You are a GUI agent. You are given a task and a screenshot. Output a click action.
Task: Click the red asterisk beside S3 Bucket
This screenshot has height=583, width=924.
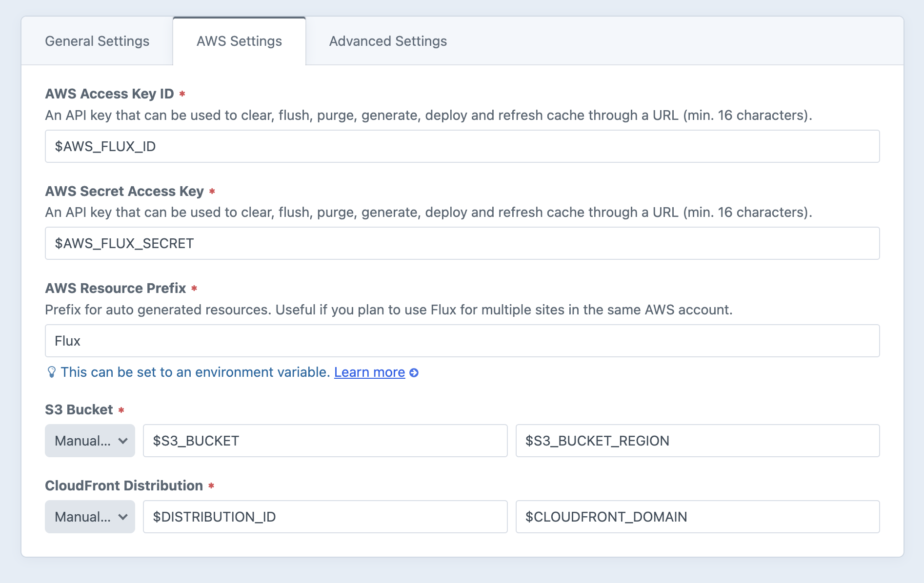point(121,409)
